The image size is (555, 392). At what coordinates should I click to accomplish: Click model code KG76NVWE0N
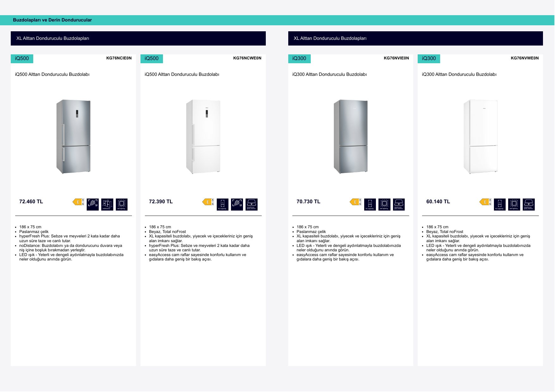[525, 58]
